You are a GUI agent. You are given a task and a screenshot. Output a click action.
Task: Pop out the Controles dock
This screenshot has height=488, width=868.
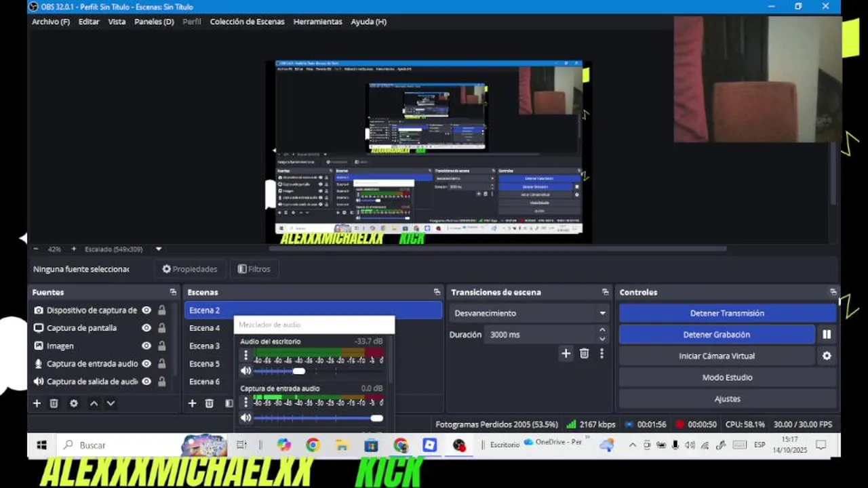(x=833, y=292)
